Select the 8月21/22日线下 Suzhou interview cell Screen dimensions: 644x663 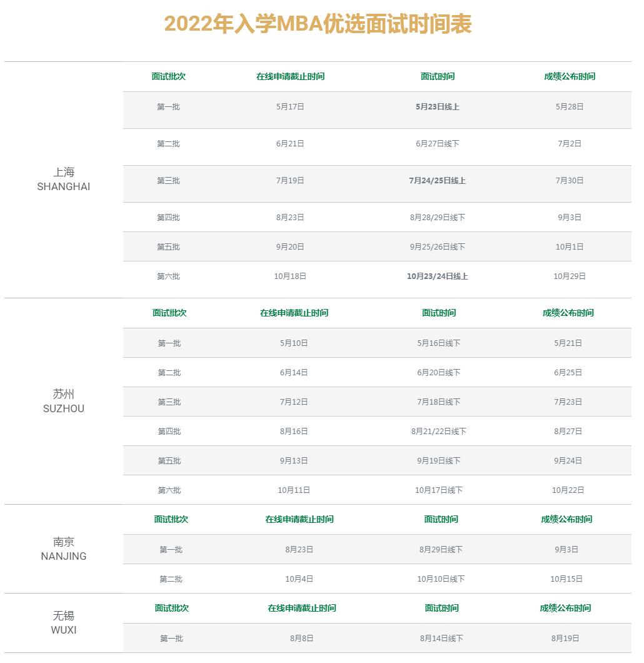(438, 432)
